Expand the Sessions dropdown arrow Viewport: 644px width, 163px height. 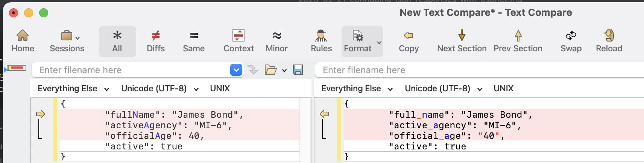[77, 38]
